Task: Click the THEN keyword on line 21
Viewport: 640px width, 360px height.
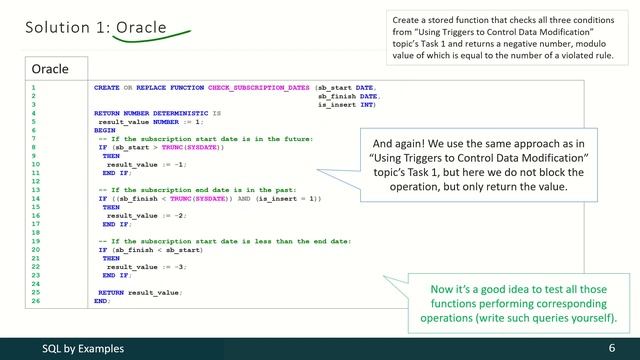Action: coord(111,258)
